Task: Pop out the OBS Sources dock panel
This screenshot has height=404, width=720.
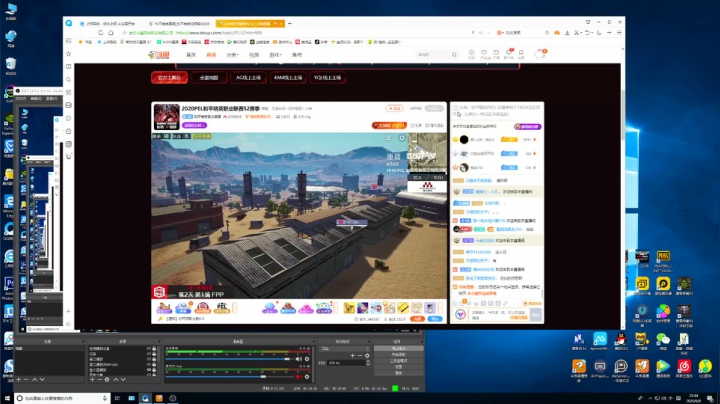Action: coord(159,341)
